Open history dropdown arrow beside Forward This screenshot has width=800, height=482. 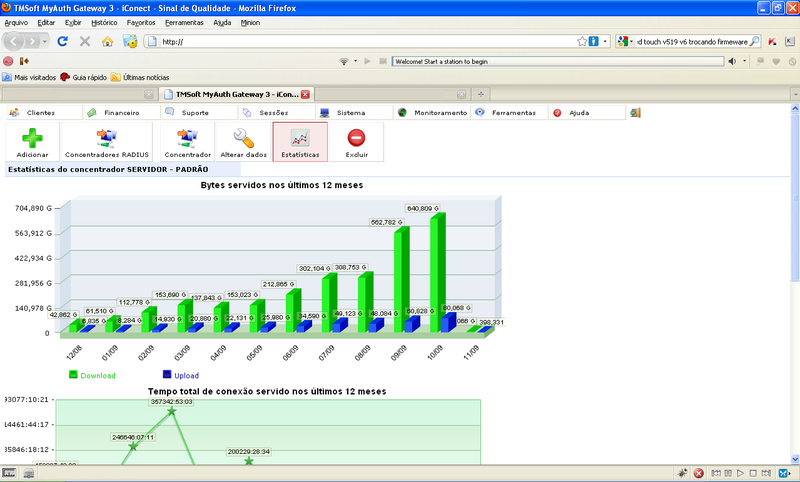pyautogui.click(x=45, y=41)
